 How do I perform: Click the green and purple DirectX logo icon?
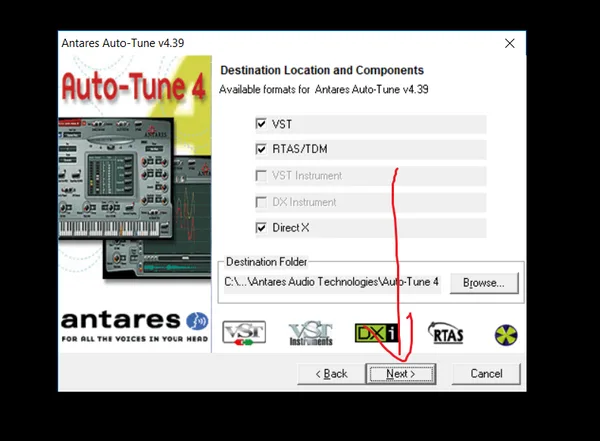(506, 335)
